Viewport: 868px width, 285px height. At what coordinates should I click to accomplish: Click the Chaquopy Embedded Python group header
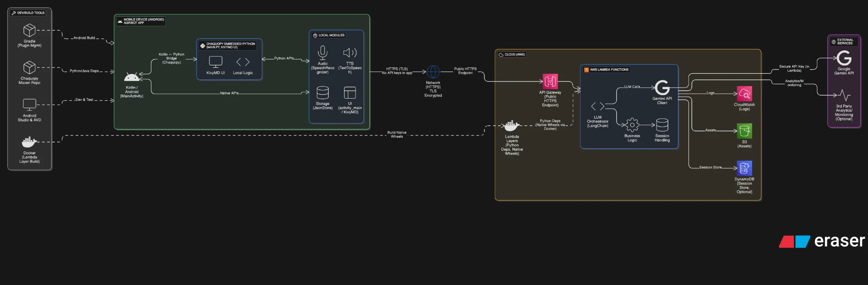[x=228, y=45]
